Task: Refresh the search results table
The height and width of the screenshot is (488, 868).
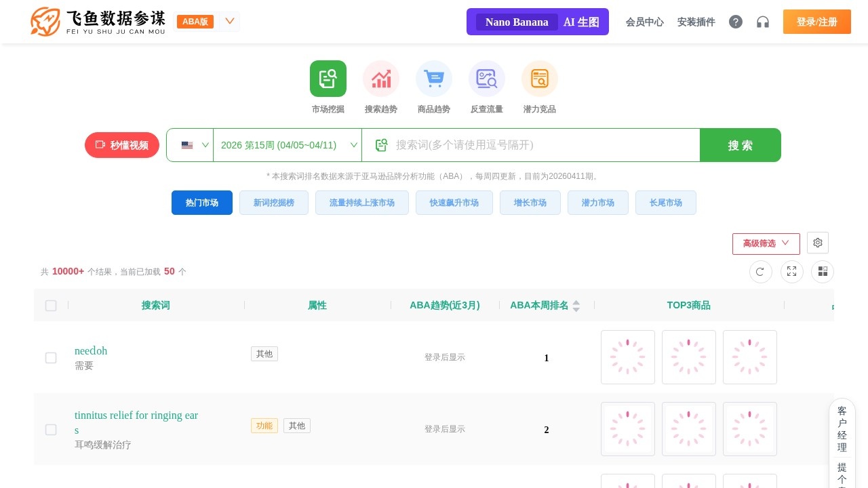Action: click(760, 272)
